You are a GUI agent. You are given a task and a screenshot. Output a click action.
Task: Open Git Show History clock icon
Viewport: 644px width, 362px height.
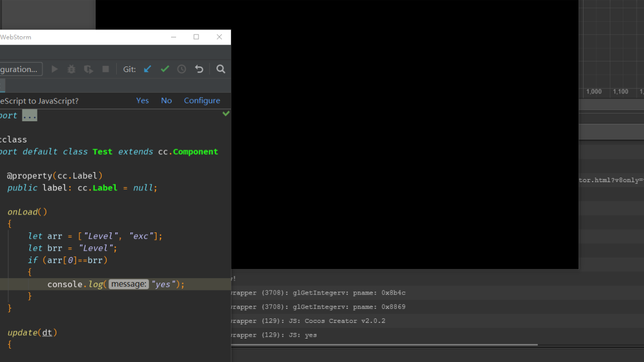182,69
